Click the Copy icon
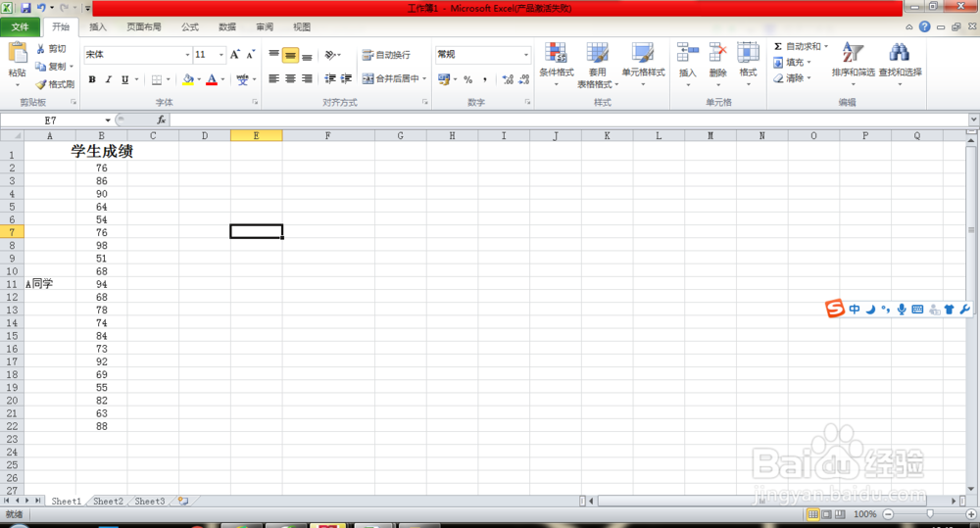Image resolution: width=980 pixels, height=528 pixels. click(x=40, y=67)
